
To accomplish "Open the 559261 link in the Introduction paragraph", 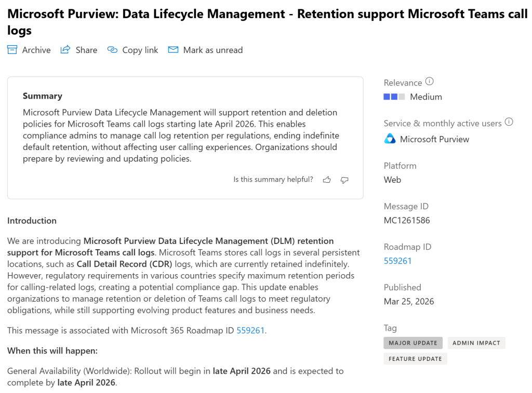I will pos(250,330).
